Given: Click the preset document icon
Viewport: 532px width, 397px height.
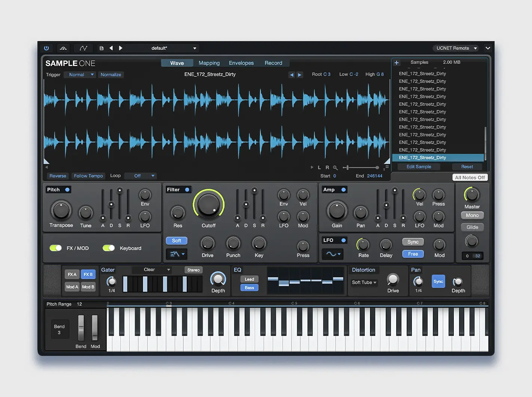Looking at the screenshot, I should (x=101, y=48).
